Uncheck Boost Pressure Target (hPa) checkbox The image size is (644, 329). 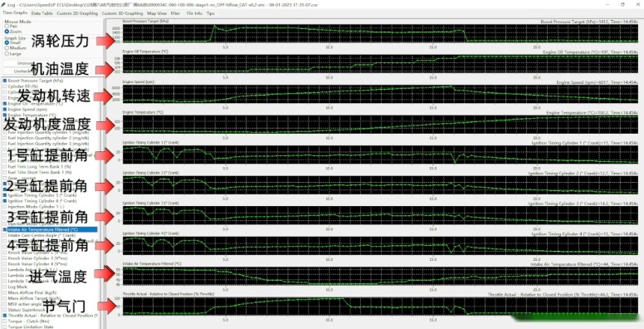coord(5,81)
